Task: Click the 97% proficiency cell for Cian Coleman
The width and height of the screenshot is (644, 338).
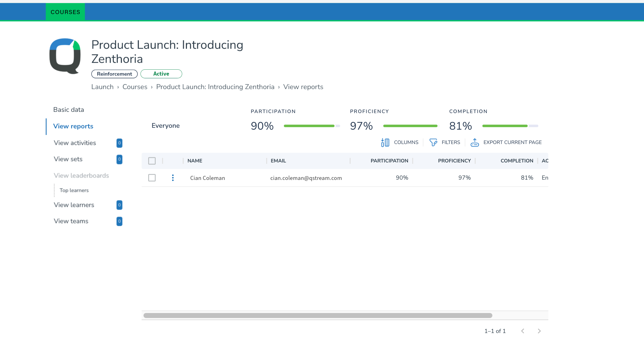Action: (x=464, y=178)
